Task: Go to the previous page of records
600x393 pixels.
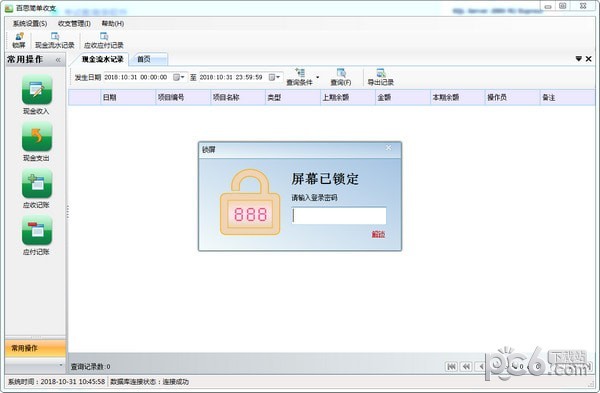Action: tap(480, 366)
